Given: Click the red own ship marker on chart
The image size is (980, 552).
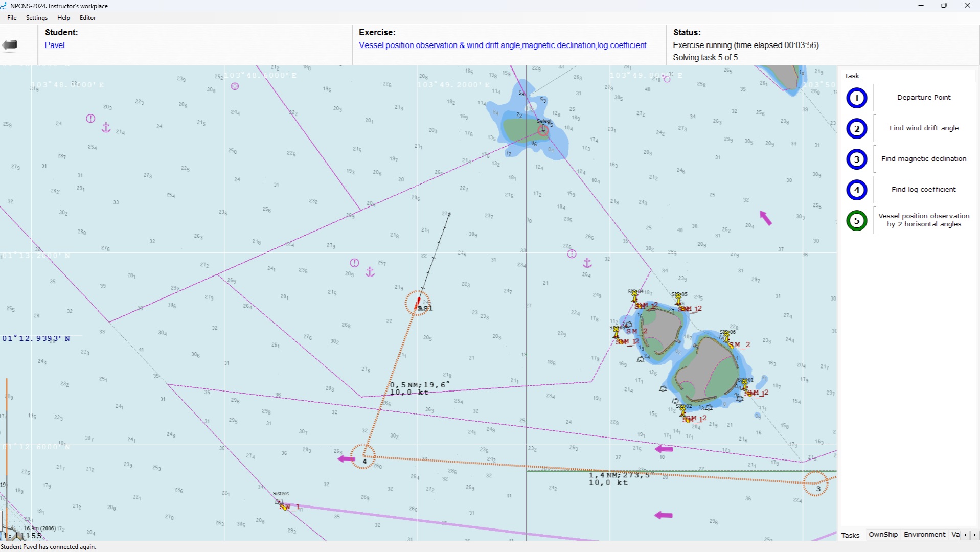Looking at the screenshot, I should click(418, 303).
